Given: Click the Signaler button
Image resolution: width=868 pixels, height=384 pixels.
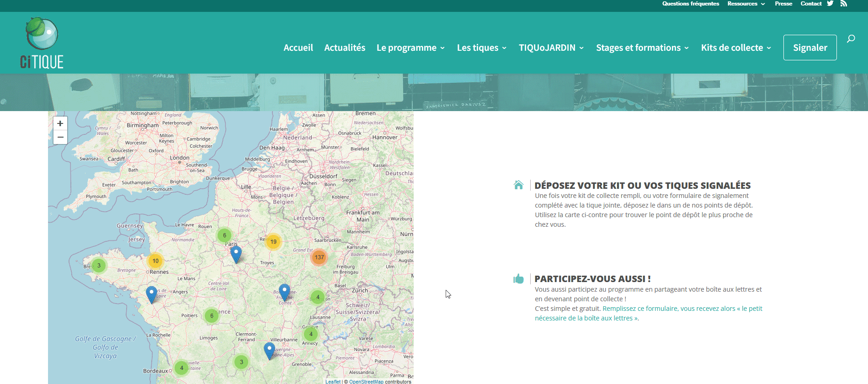Looking at the screenshot, I should [810, 48].
